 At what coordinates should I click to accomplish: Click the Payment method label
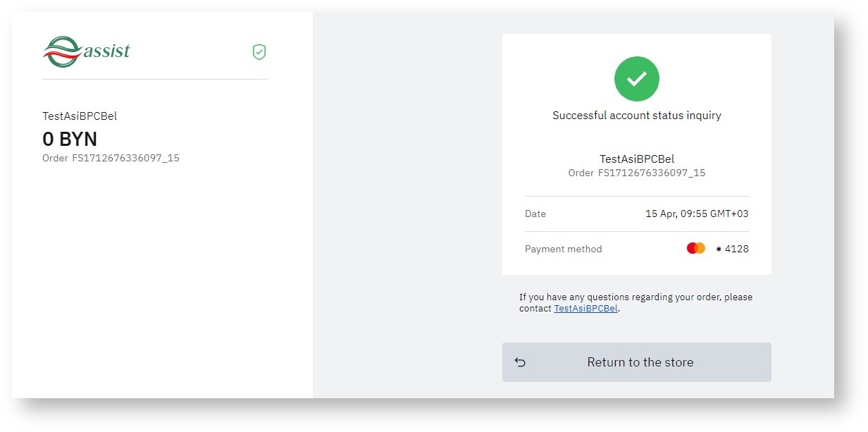pos(563,249)
